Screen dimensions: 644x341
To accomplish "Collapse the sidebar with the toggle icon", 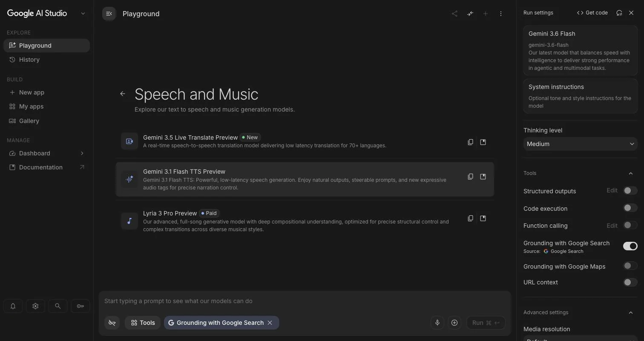I will click(109, 14).
